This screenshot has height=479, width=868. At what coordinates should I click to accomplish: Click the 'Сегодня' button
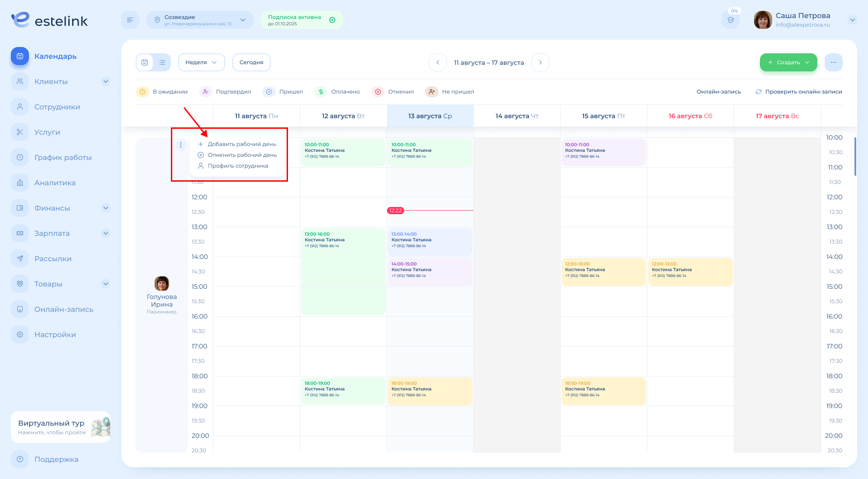pyautogui.click(x=251, y=62)
